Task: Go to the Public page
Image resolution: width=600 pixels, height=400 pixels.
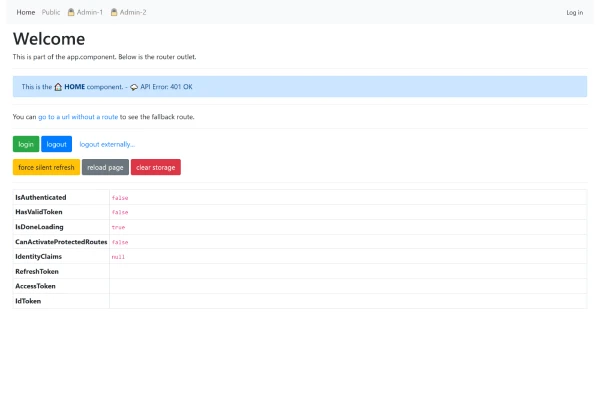Action: coord(51,12)
